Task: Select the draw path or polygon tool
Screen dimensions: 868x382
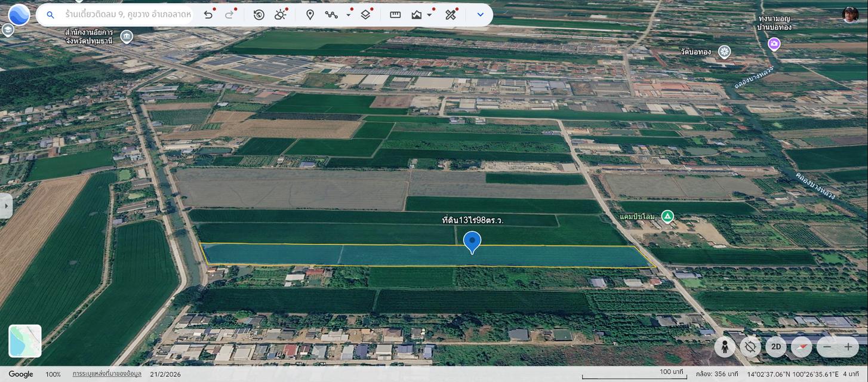Action: [331, 15]
